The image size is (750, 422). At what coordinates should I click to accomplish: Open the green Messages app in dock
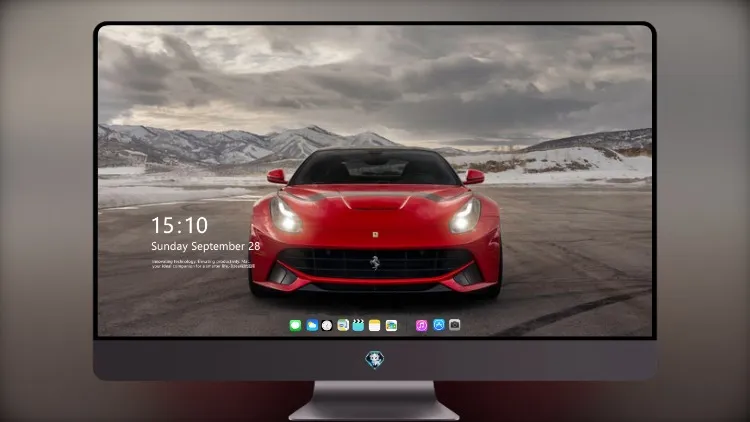pos(295,325)
